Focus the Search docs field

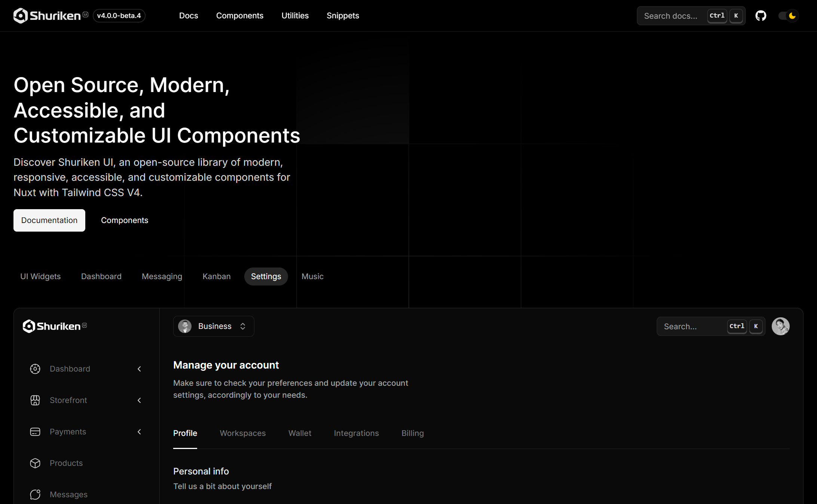[691, 16]
